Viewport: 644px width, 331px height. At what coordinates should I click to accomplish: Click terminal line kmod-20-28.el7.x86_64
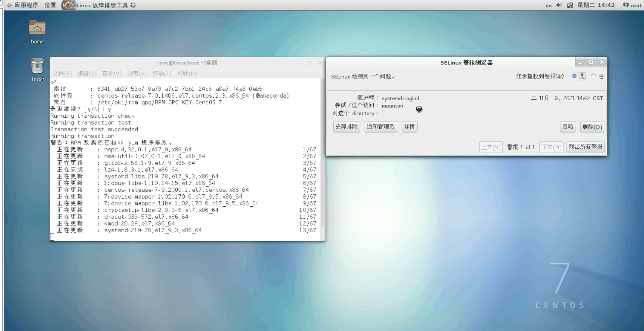click(139, 224)
